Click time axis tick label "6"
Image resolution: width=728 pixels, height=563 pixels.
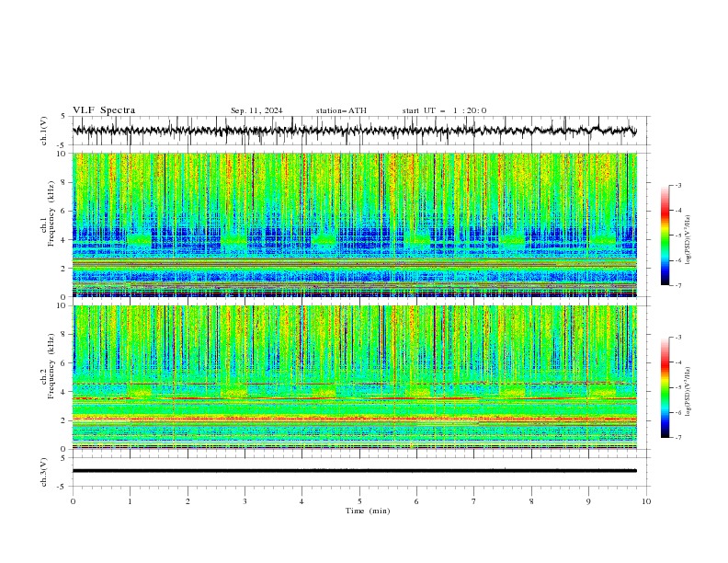tap(416, 501)
